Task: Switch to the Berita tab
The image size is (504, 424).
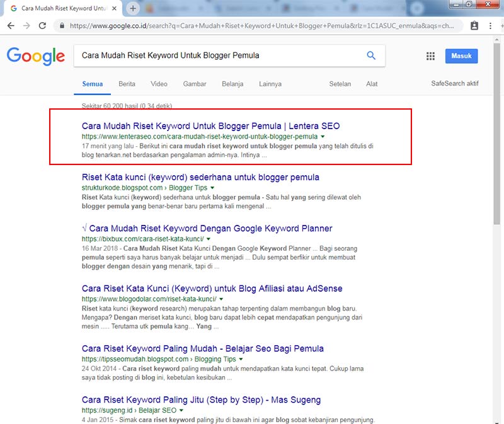Action: coord(127,84)
